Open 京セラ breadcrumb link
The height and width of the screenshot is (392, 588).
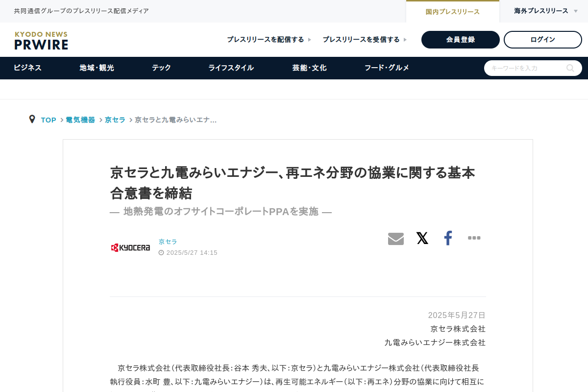(x=115, y=120)
